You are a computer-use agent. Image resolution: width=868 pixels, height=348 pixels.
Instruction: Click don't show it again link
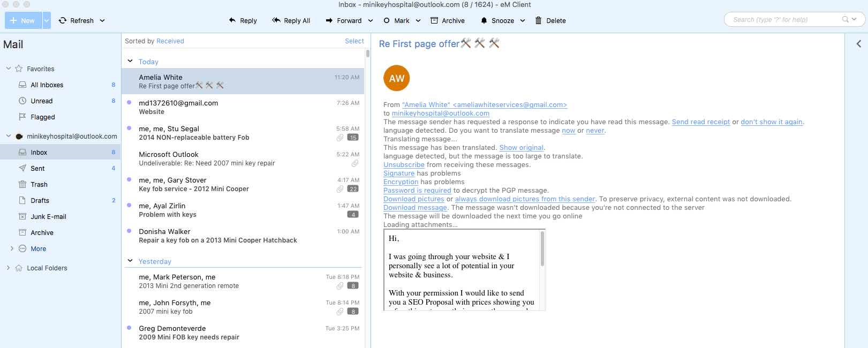772,122
